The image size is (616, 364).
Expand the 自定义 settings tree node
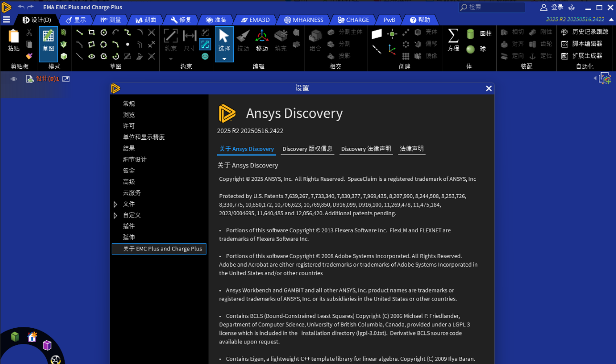[115, 216]
